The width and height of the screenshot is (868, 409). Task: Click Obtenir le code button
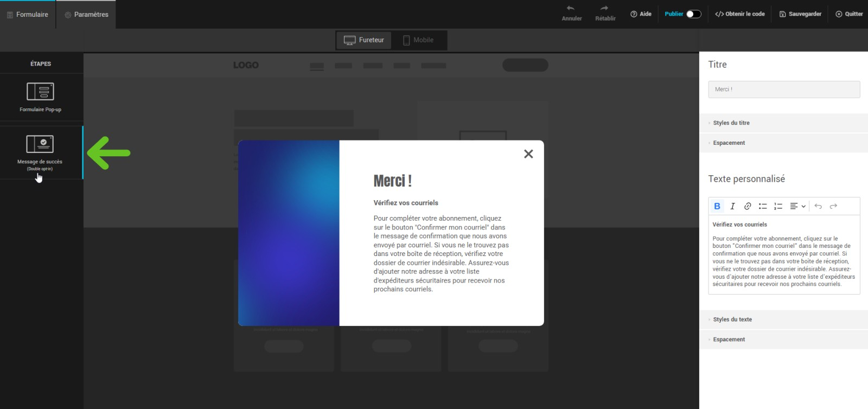click(x=739, y=14)
